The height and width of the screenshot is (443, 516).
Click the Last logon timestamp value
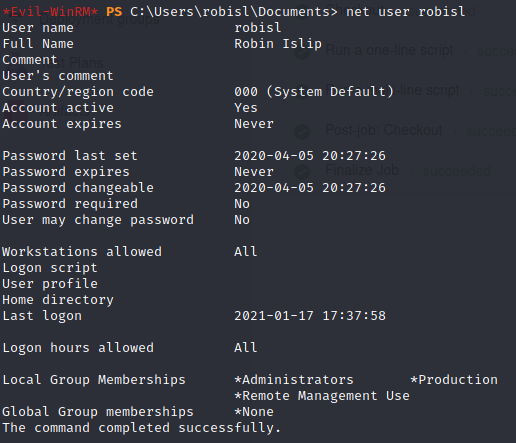pos(310,316)
